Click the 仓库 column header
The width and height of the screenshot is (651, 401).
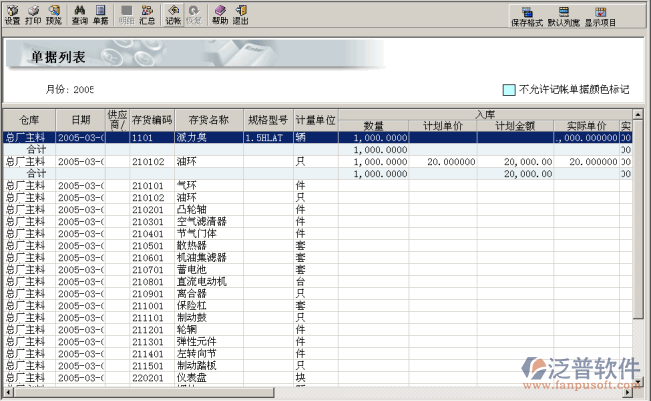coord(27,120)
